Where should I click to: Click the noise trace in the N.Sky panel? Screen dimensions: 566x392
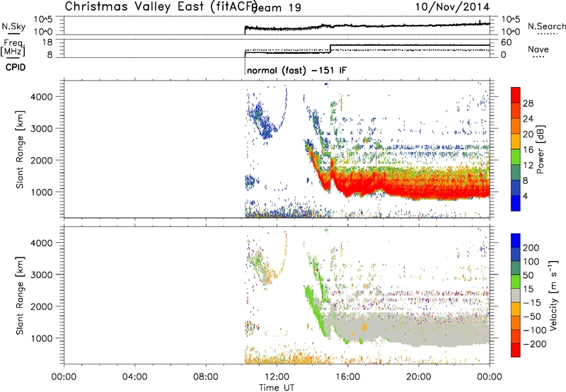point(367,26)
